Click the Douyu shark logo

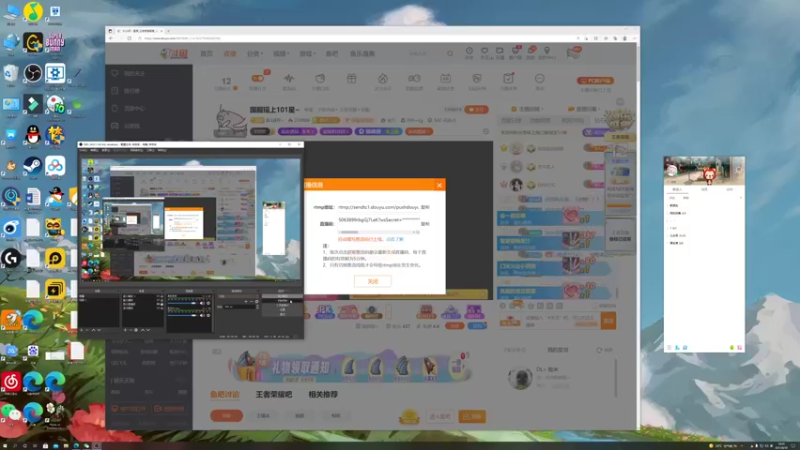pyautogui.click(x=174, y=53)
